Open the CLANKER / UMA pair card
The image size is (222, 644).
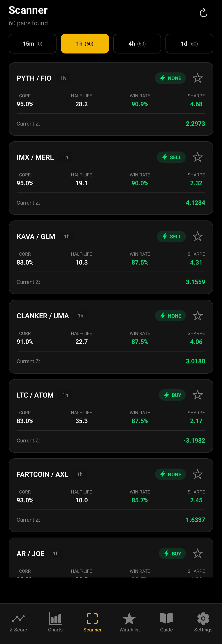[100, 350]
